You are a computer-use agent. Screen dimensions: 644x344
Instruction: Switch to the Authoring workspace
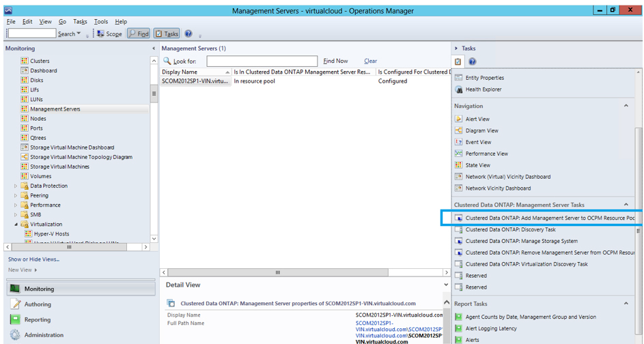[38, 304]
